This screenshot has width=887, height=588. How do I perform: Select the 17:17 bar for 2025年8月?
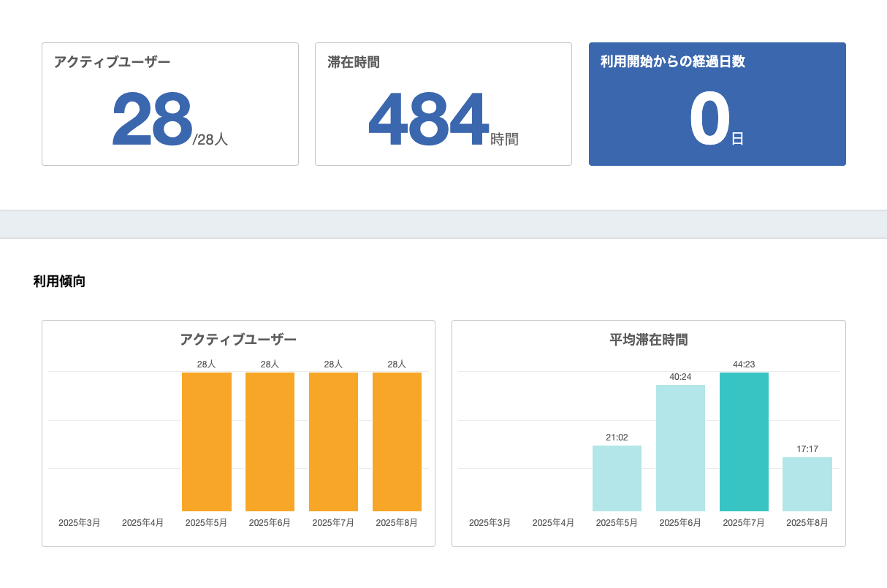pyautogui.click(x=807, y=484)
